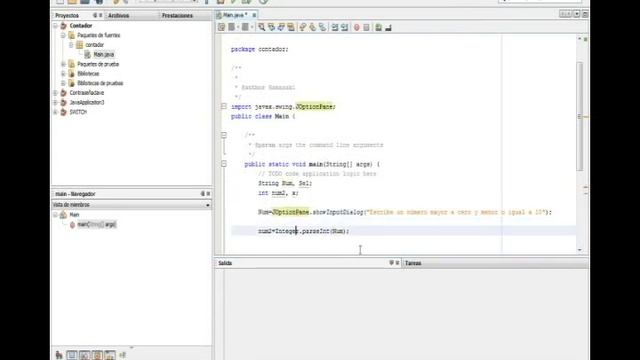This screenshot has height=360, width=640.
Task: Close the Main.java editor tab
Action: [x=254, y=15]
